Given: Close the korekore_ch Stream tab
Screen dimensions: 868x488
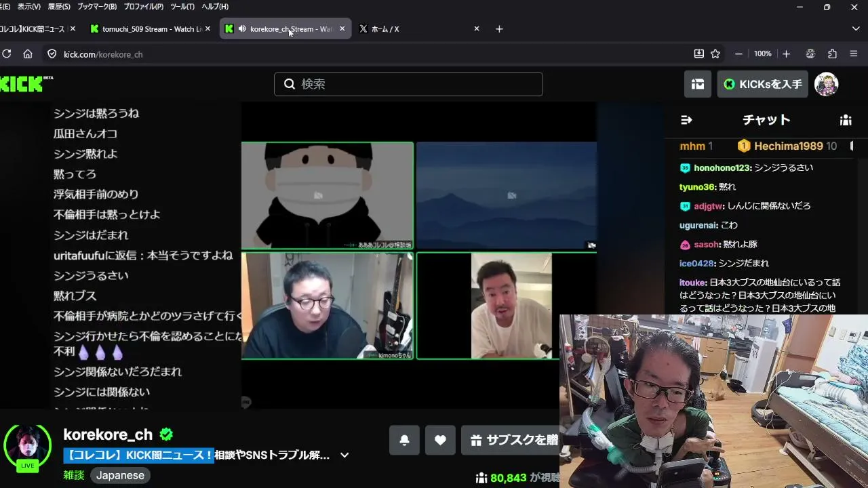Looking at the screenshot, I should click(342, 28).
